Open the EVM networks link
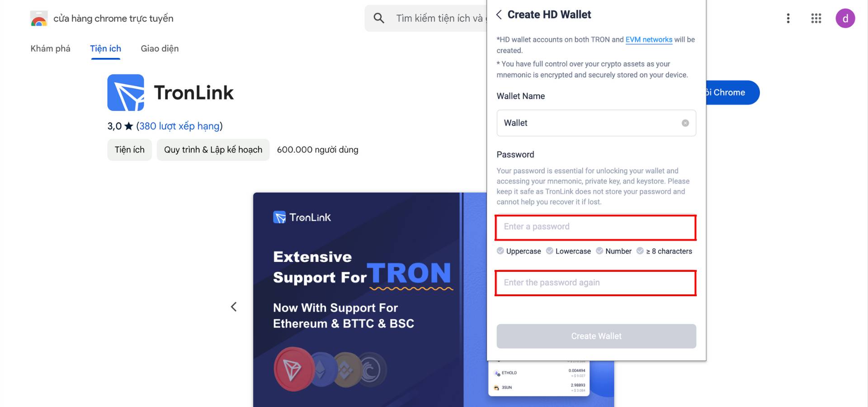 (x=649, y=40)
